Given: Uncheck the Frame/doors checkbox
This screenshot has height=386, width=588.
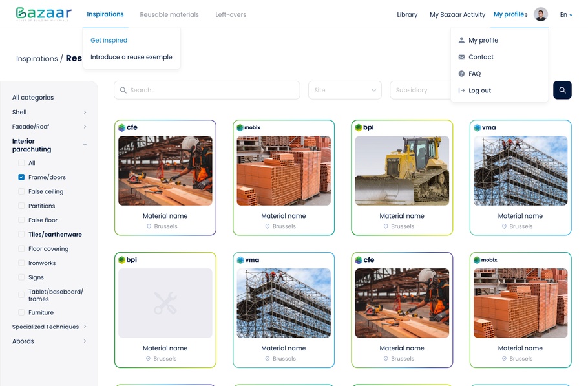Looking at the screenshot, I should tap(21, 177).
